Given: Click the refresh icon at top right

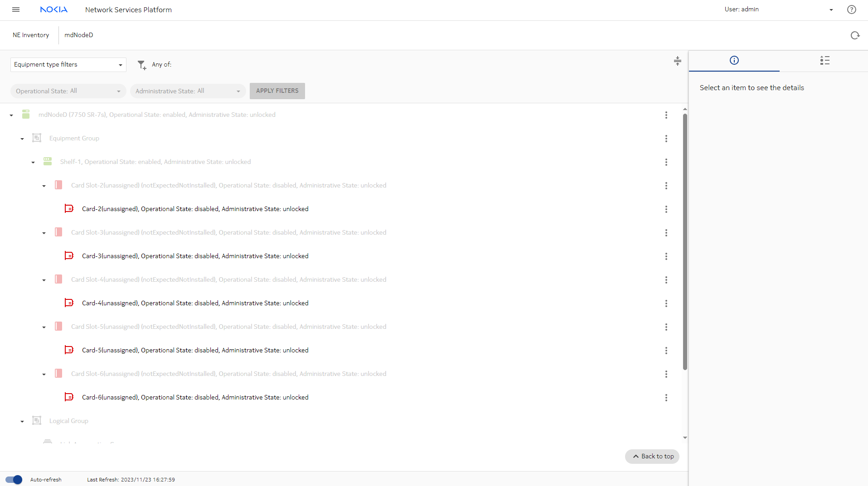Looking at the screenshot, I should tap(855, 35).
